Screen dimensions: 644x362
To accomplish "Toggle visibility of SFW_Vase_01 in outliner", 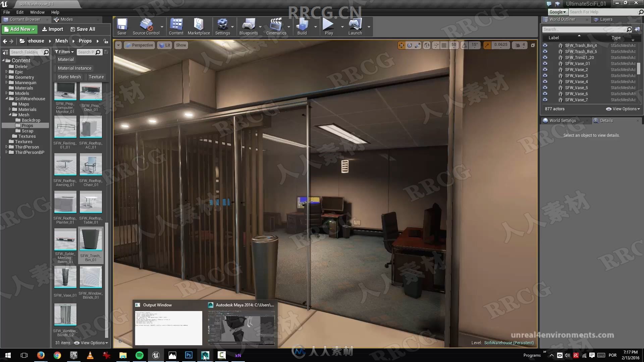I will [545, 63].
